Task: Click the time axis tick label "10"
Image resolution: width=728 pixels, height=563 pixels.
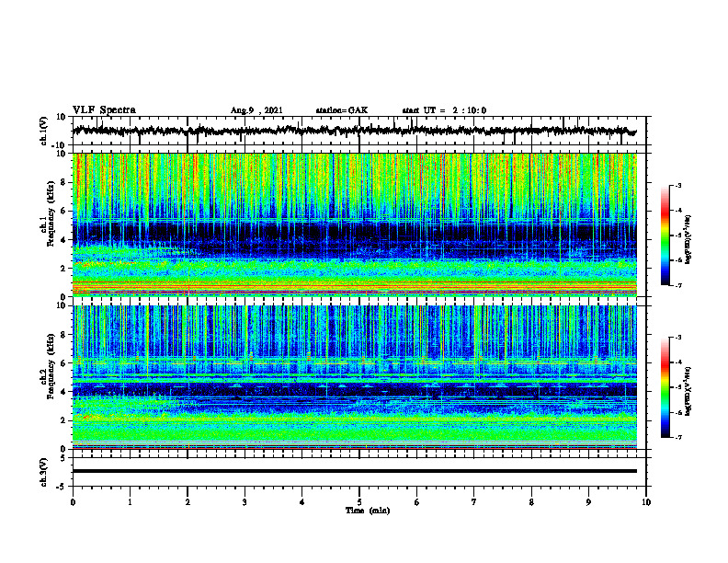Action: tap(646, 502)
